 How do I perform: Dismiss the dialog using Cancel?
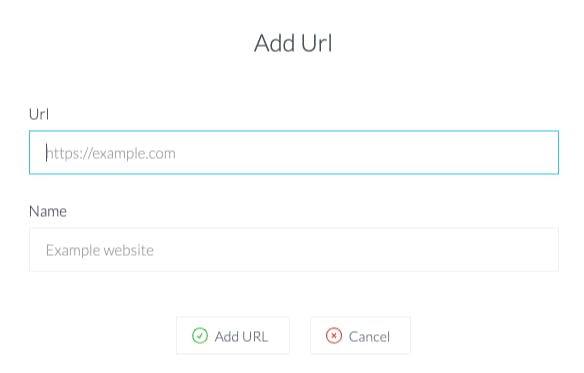point(361,336)
